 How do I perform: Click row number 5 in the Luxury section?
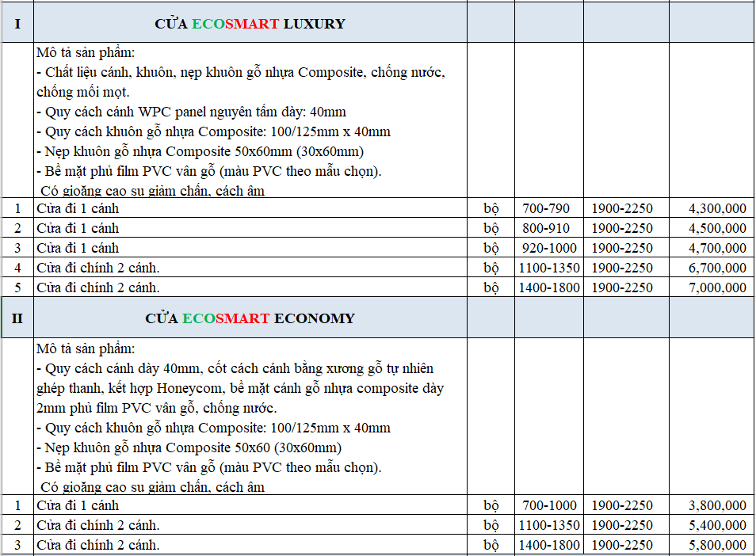tap(18, 288)
